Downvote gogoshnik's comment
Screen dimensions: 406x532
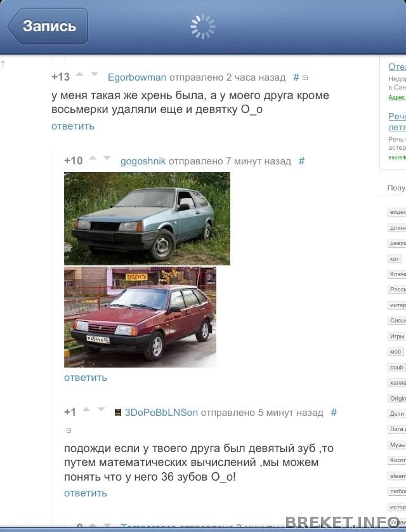coord(107,158)
